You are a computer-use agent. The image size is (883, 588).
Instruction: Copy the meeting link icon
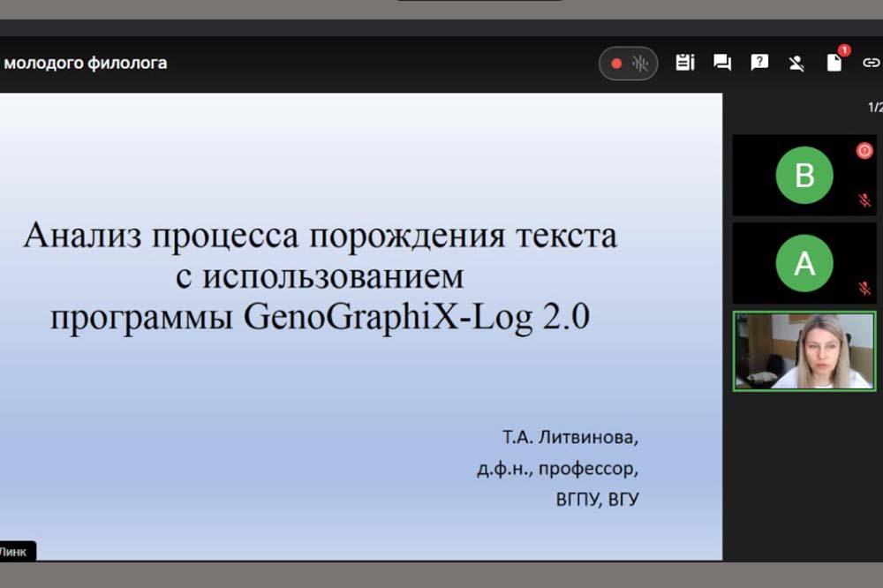[x=872, y=63]
